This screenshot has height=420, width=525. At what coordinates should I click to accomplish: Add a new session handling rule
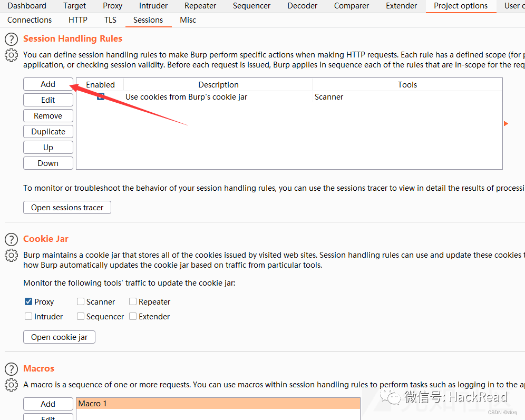pos(48,84)
